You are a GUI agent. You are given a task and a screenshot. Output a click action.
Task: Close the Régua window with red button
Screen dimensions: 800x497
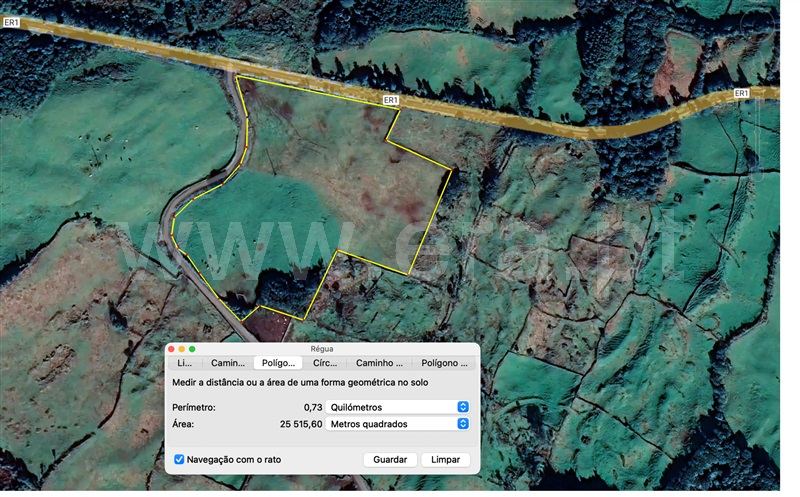pyautogui.click(x=171, y=349)
